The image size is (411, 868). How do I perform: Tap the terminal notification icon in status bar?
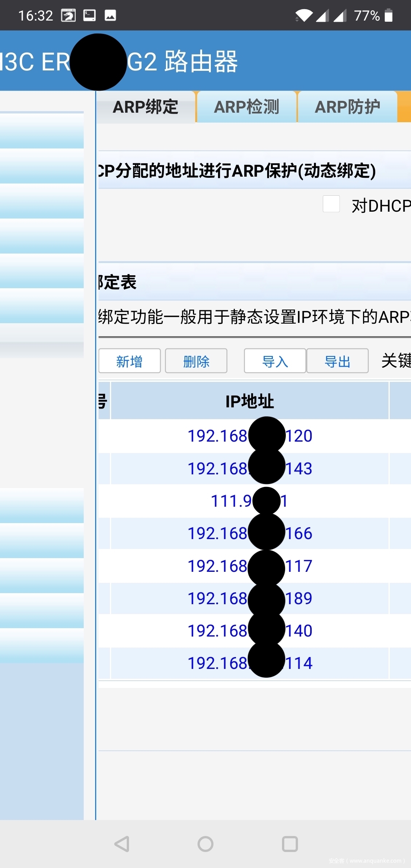point(89,16)
